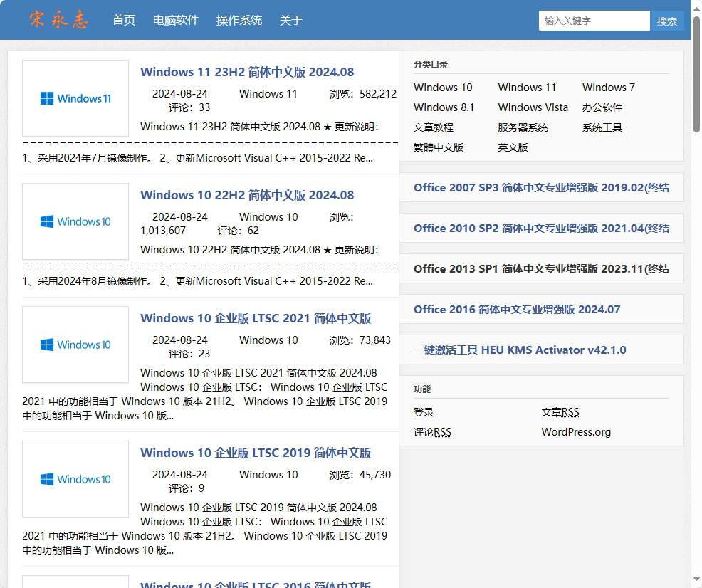The image size is (702, 588).
Task: Select 操作系统 in the top navigation
Action: tap(239, 21)
